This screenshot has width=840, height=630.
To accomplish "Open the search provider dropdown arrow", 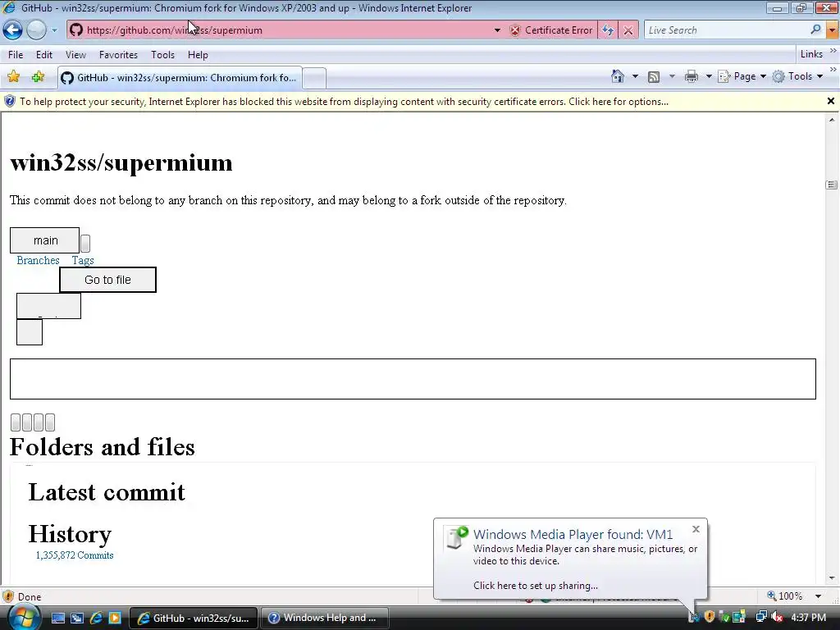I will point(832,30).
